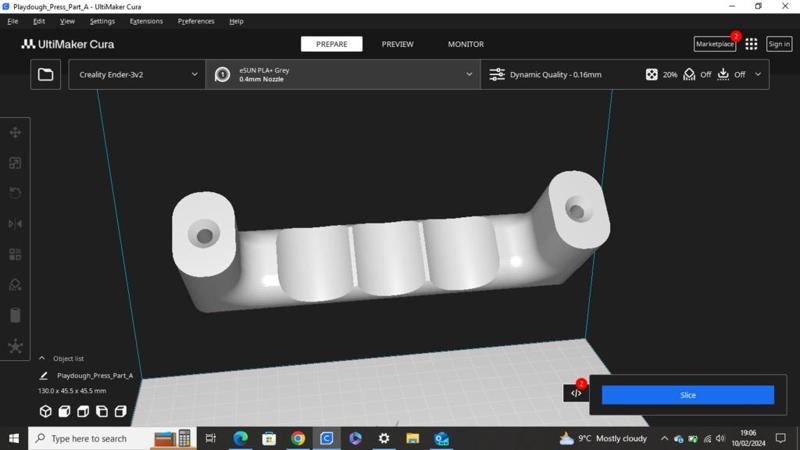This screenshot has width=800, height=450.
Task: Open script/post-processing icon beside Slice
Action: [x=576, y=393]
